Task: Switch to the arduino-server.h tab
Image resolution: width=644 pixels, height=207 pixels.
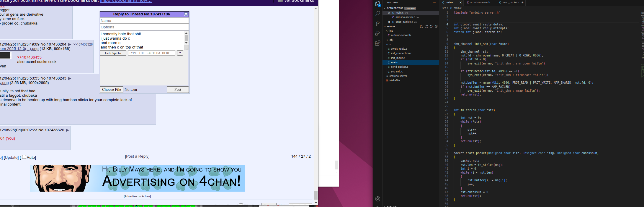Action: [x=480, y=2]
